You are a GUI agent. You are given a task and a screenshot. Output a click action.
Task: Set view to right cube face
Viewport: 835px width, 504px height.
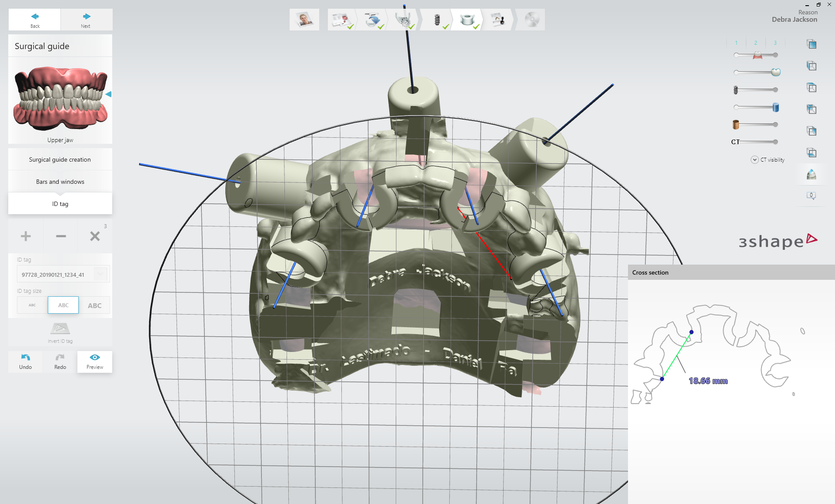(812, 131)
